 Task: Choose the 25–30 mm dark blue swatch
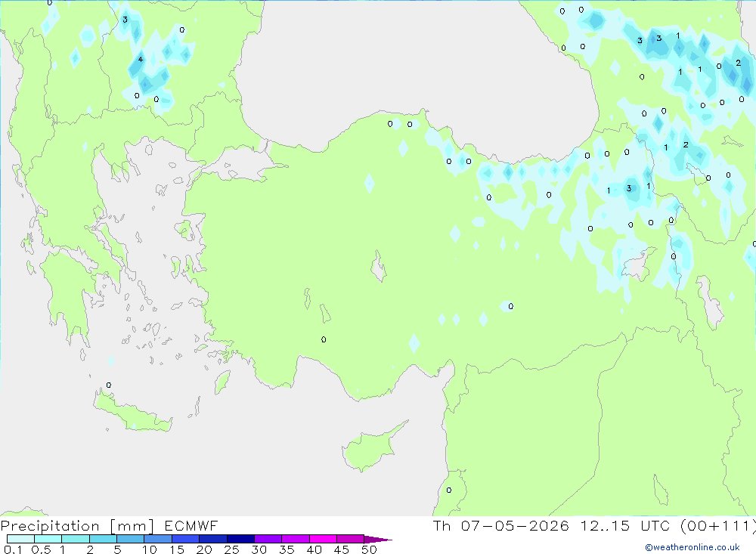point(240,539)
